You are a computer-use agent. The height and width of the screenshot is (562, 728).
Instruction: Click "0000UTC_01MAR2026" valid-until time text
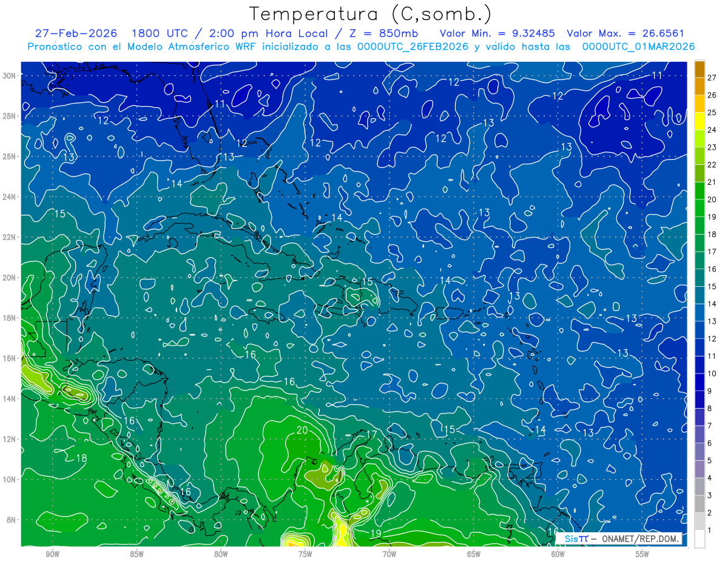(x=638, y=46)
